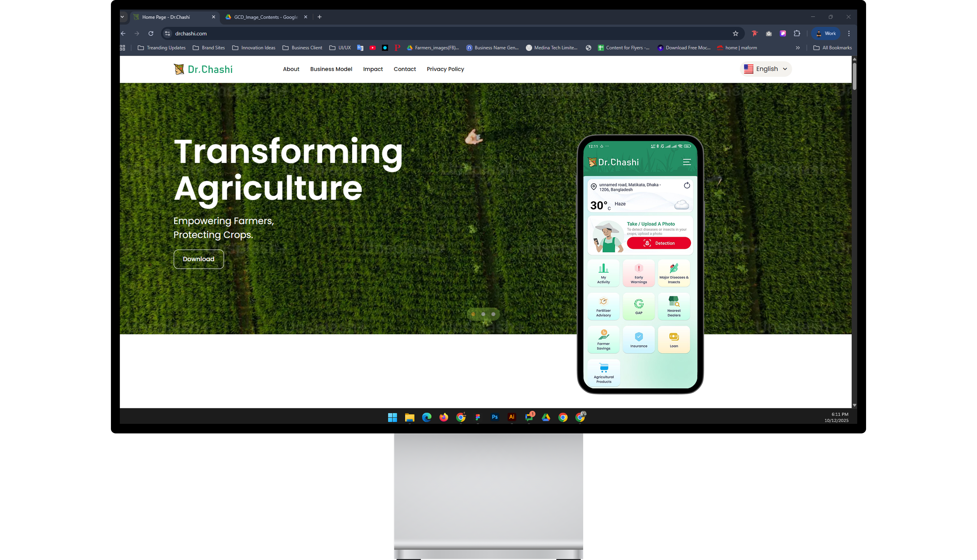This screenshot has width=977, height=560.
Task: Open the tab search dropdown arrow
Action: click(122, 17)
